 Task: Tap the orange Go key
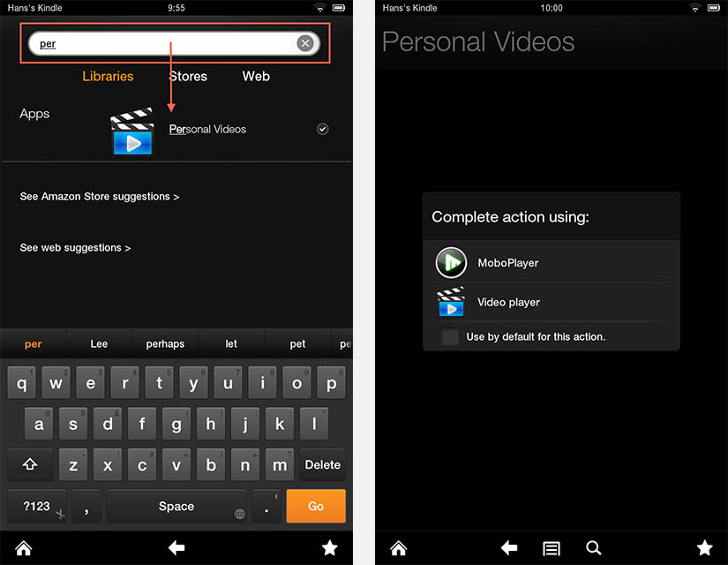pos(316,506)
